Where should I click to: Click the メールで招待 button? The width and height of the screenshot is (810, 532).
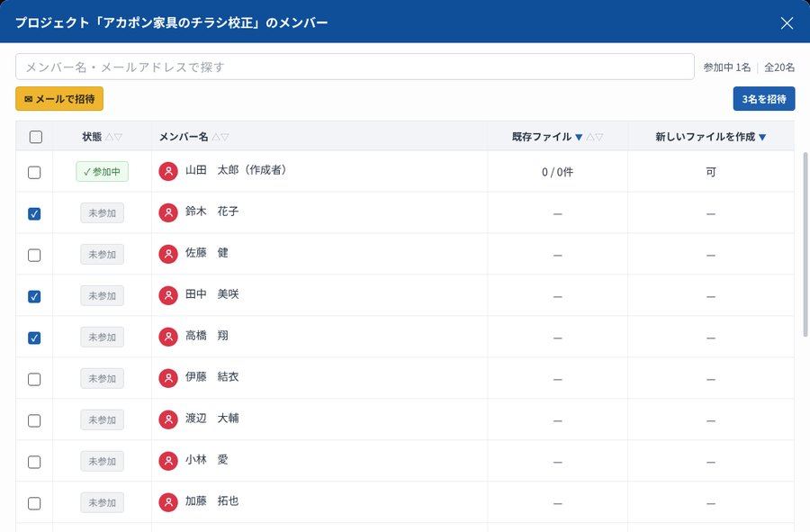[59, 99]
